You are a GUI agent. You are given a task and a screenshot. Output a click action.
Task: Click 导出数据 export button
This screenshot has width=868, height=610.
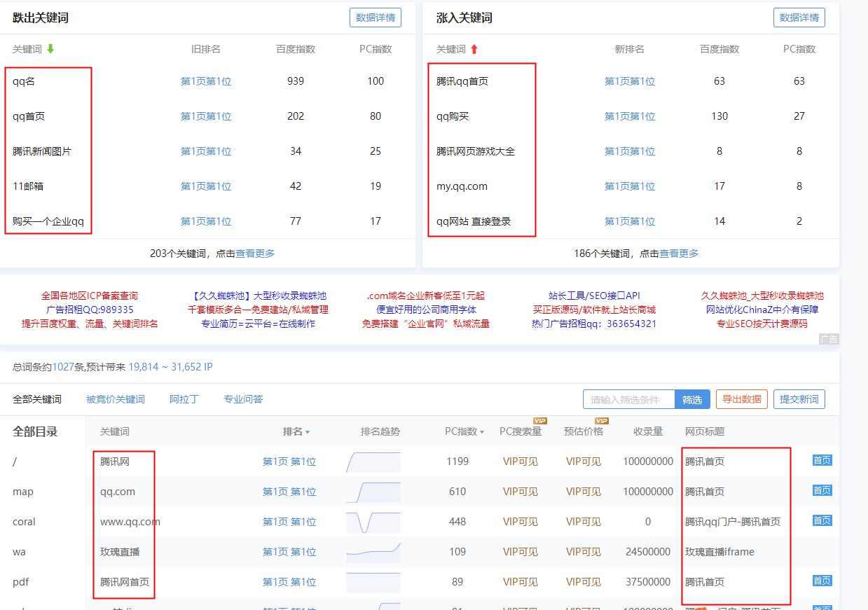pos(742,399)
